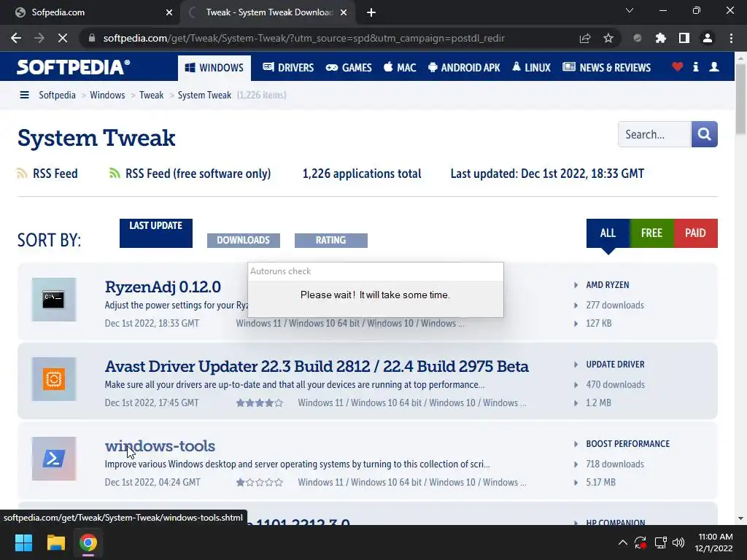
Task: Click the share page icon in address bar
Action: tap(585, 38)
